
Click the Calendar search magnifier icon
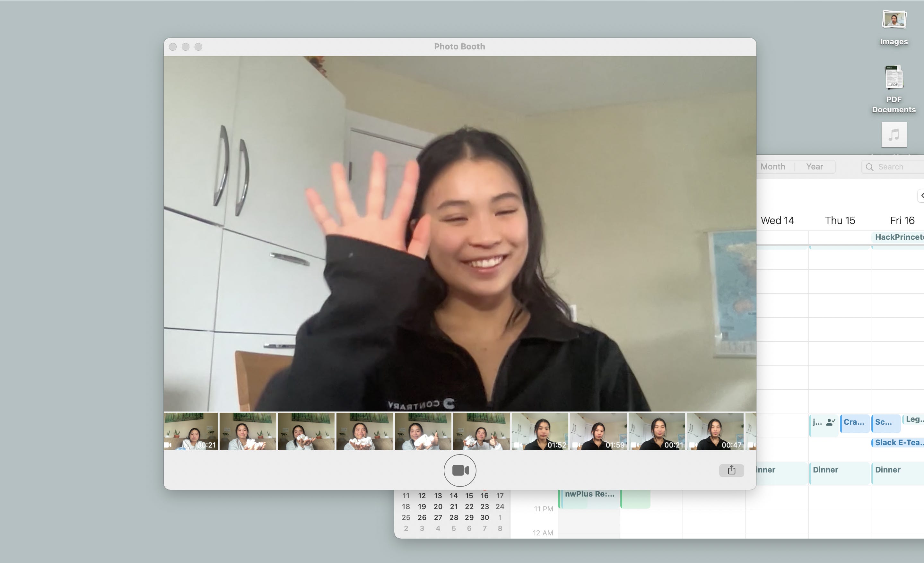coord(870,167)
